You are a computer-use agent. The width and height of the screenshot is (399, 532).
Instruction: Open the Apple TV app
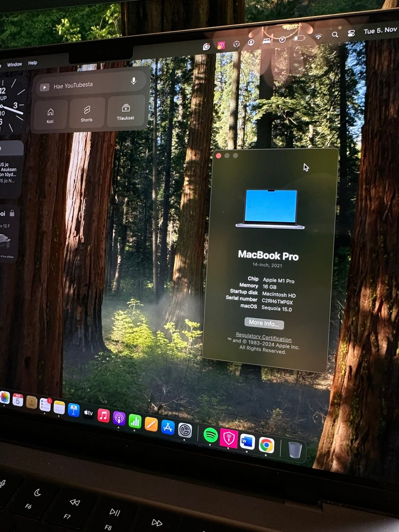tap(89, 413)
